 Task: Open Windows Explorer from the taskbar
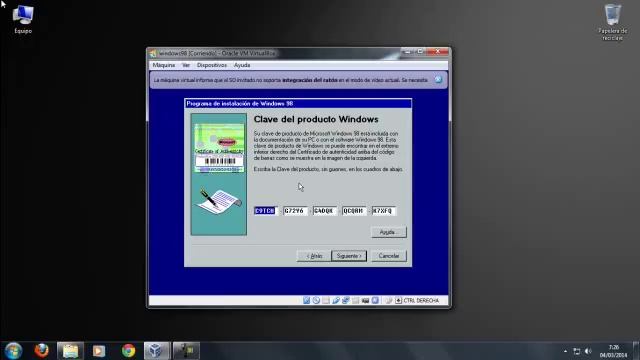[70, 351]
